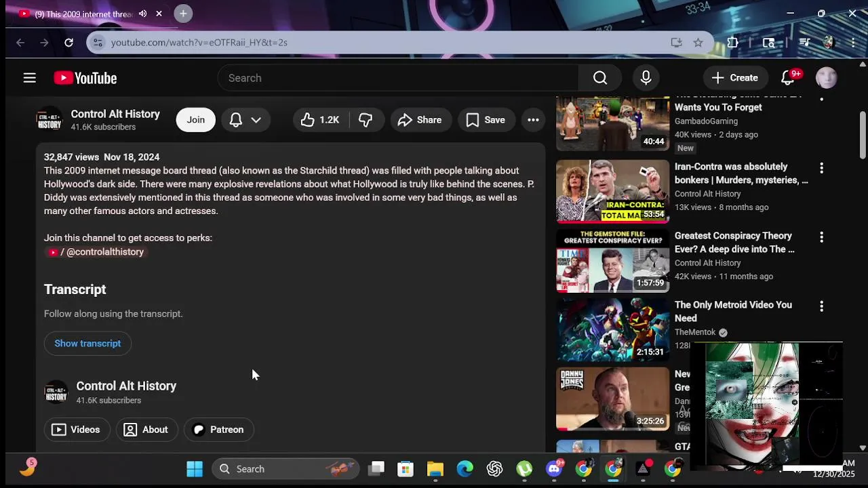View site information icon in address bar
Viewport: 868px width, 488px height.
tap(98, 43)
